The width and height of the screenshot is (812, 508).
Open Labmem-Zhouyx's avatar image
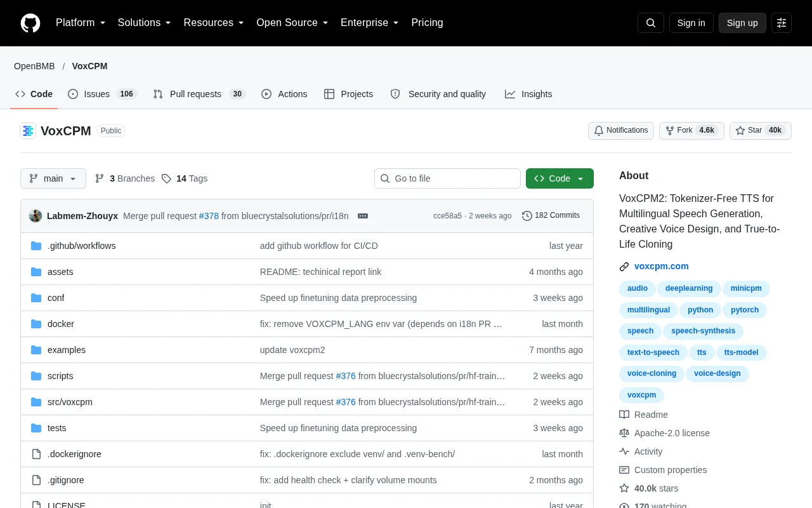pyautogui.click(x=36, y=216)
